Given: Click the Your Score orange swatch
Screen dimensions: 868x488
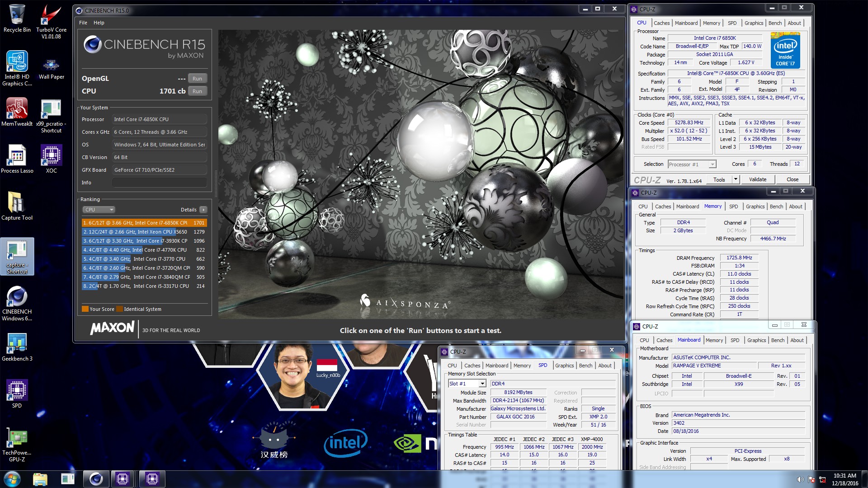Looking at the screenshot, I should coord(85,309).
